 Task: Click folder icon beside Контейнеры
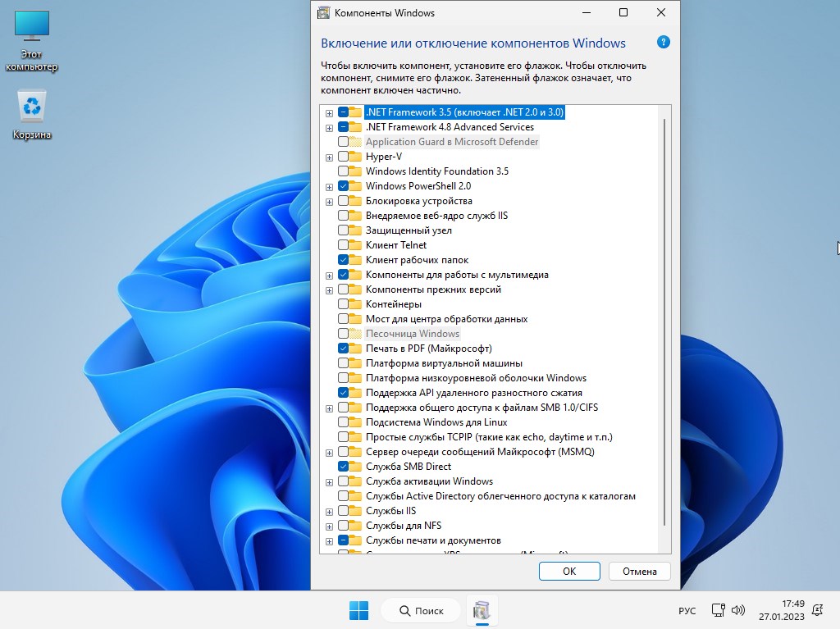pos(355,303)
